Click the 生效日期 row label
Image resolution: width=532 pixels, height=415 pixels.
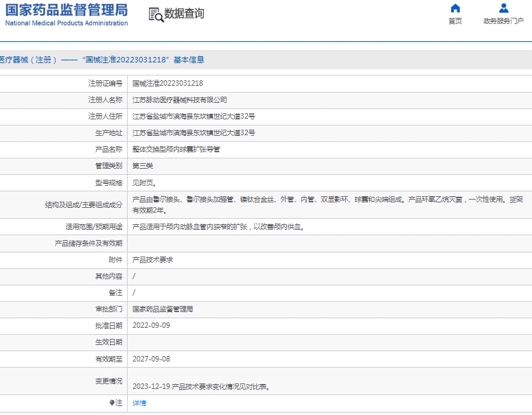[x=108, y=342]
